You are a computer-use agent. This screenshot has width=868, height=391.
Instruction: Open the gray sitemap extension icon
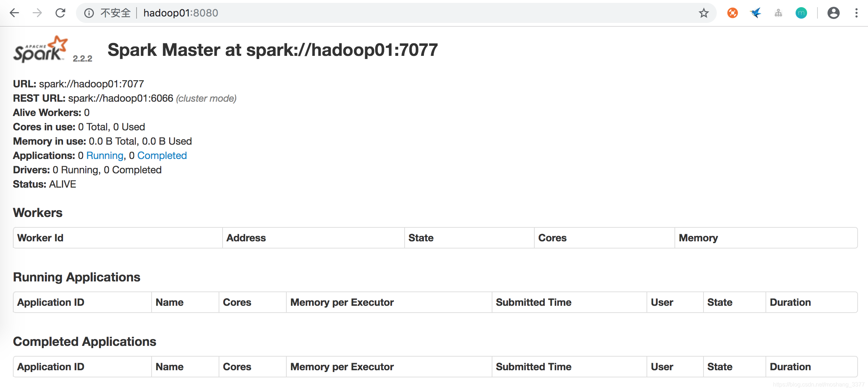[778, 13]
